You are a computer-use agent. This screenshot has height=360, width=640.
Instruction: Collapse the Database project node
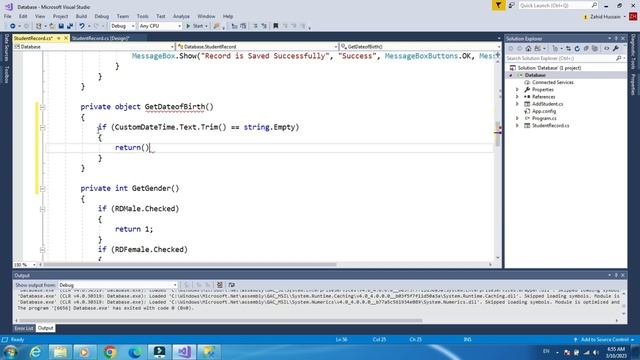[x=510, y=76]
